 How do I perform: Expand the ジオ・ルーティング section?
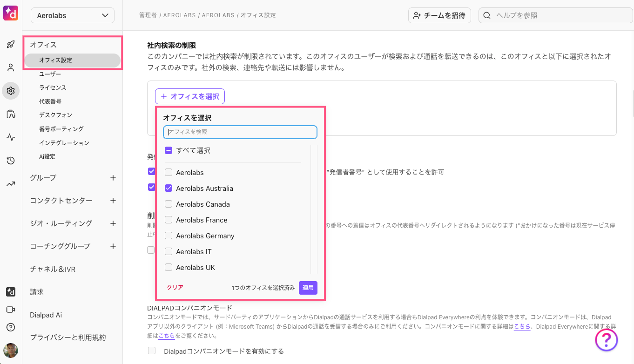tap(61, 223)
